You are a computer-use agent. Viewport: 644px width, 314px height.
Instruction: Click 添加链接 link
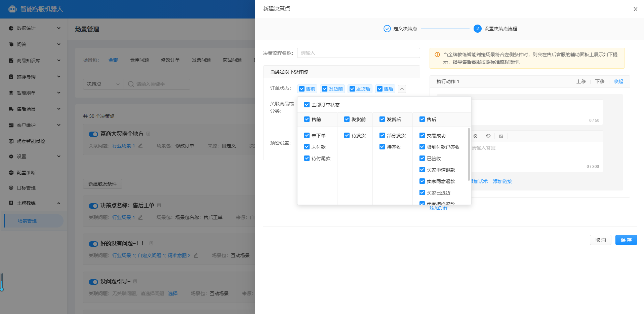click(502, 181)
